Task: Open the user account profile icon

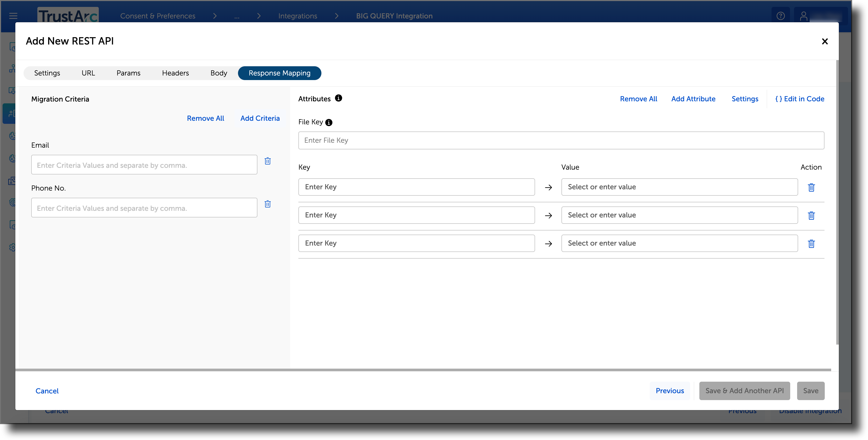Action: pos(803,16)
